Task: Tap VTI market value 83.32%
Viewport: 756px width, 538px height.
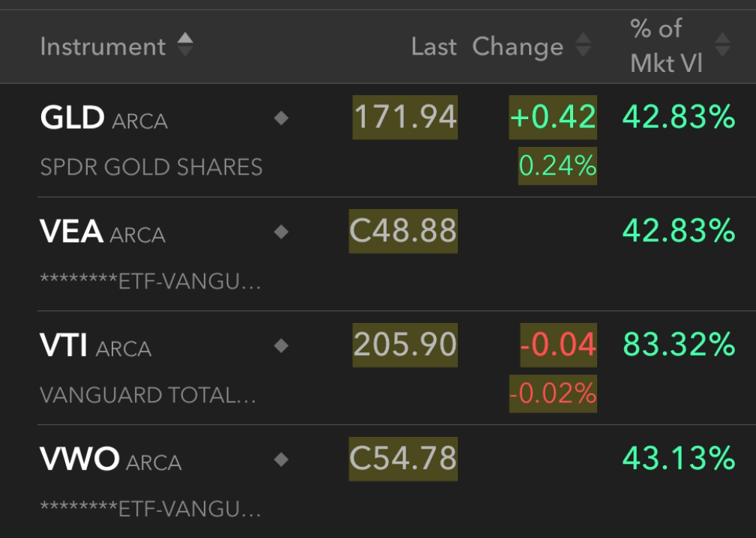Action: [679, 345]
